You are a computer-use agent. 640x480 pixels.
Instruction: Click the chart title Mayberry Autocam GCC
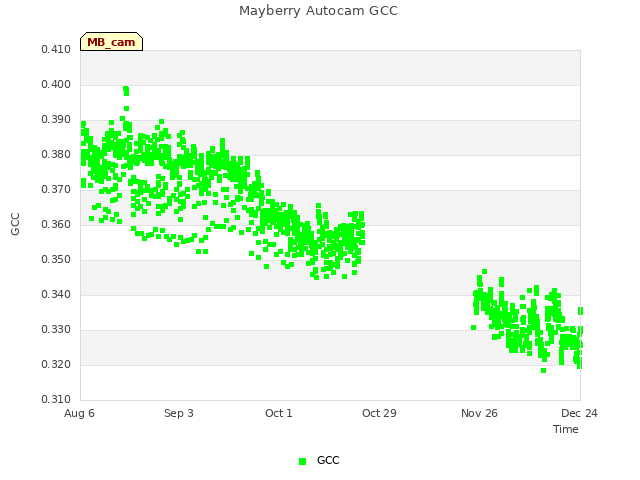(x=318, y=11)
